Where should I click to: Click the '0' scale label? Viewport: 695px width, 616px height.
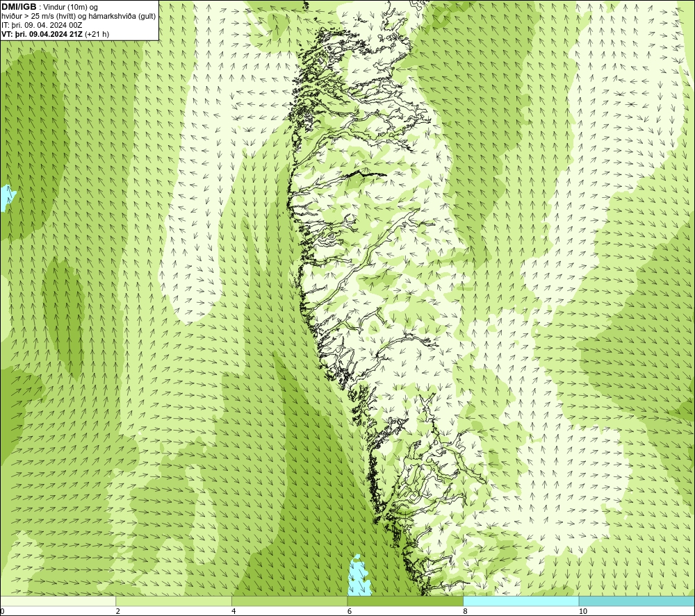[x=2, y=611]
